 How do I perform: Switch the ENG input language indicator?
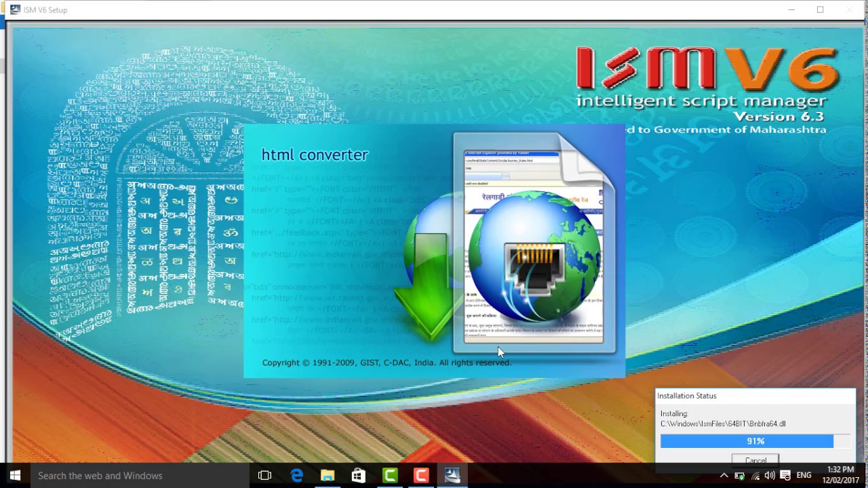pos(804,476)
